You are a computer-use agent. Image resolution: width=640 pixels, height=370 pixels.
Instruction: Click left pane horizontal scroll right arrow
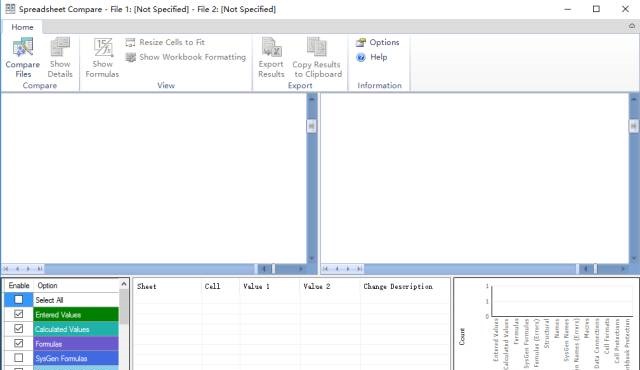[301, 269]
